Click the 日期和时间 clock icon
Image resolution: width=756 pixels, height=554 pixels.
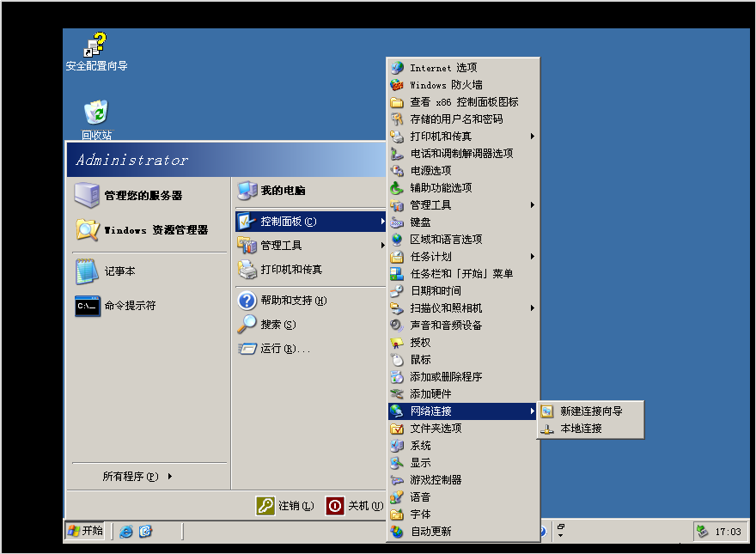397,290
